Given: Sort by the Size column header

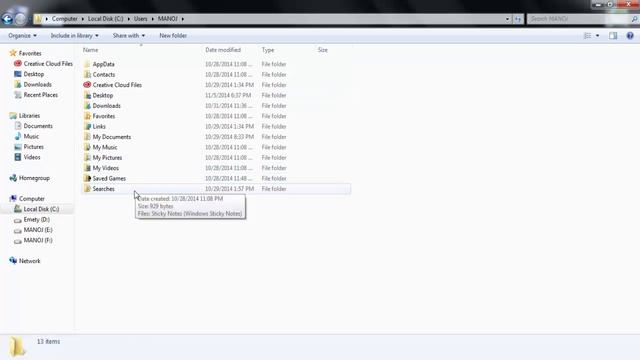Looking at the screenshot, I should 322,50.
